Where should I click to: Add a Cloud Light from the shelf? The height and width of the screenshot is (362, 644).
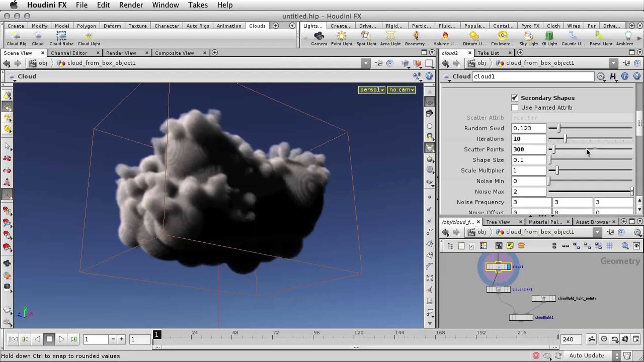89,38
